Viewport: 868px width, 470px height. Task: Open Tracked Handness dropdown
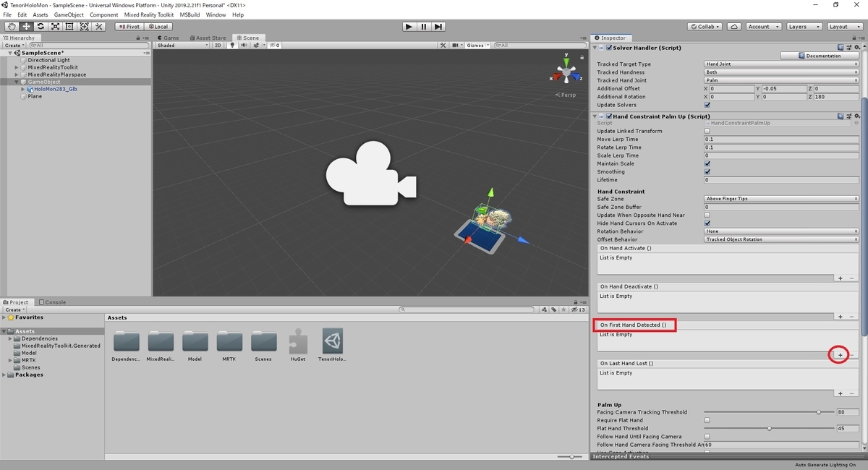[x=781, y=72]
